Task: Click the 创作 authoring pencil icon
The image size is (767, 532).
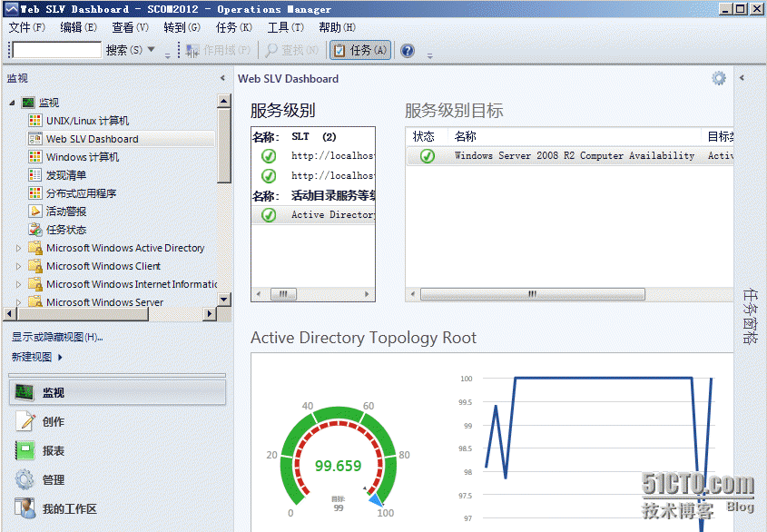Action: [x=25, y=421]
